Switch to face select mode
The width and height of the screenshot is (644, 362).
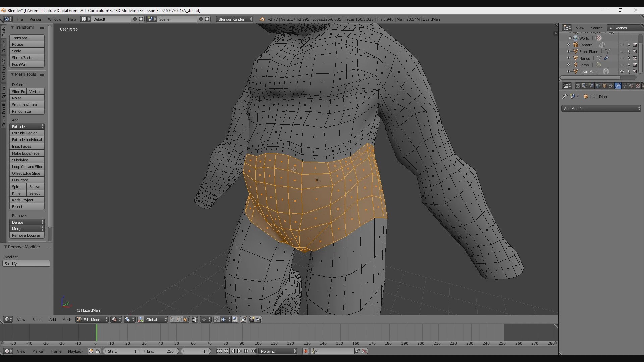click(x=186, y=319)
